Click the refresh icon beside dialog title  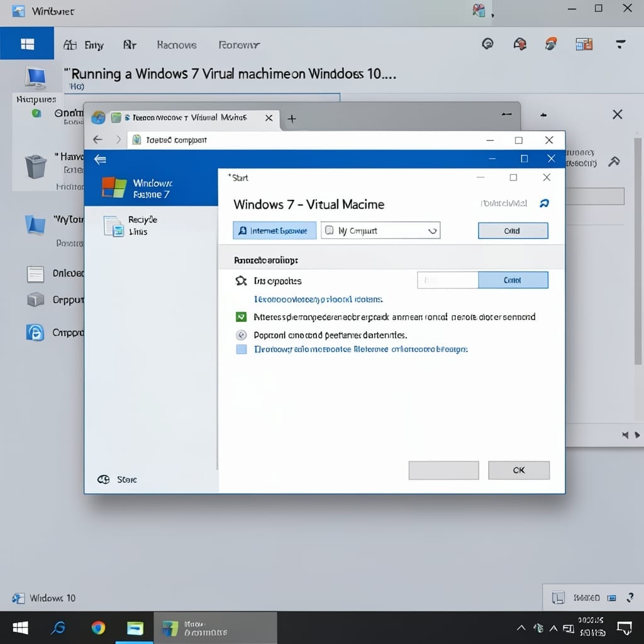544,203
